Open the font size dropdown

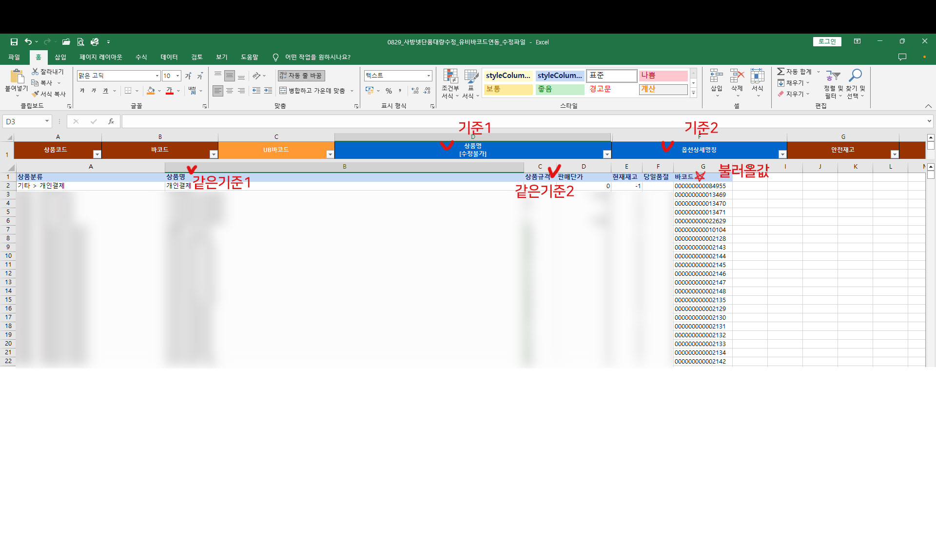pyautogui.click(x=178, y=76)
